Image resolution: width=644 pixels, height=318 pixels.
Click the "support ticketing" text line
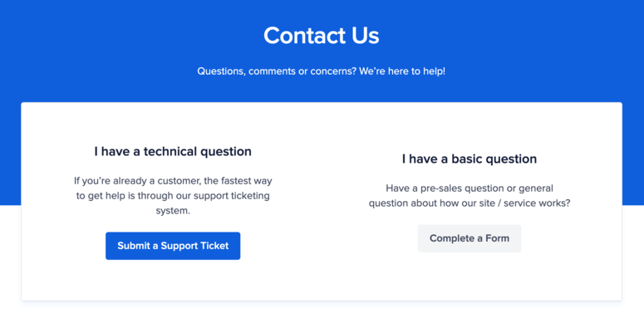click(x=173, y=196)
